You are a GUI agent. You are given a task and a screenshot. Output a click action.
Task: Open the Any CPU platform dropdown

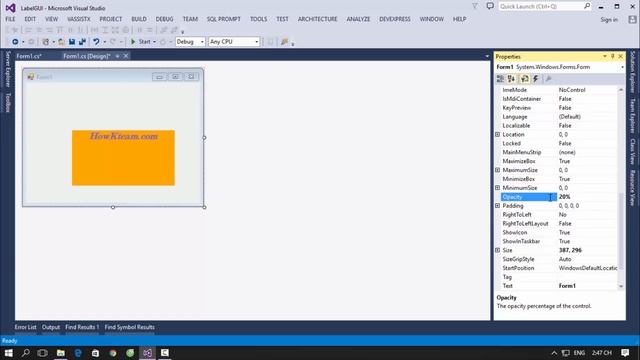tap(234, 42)
